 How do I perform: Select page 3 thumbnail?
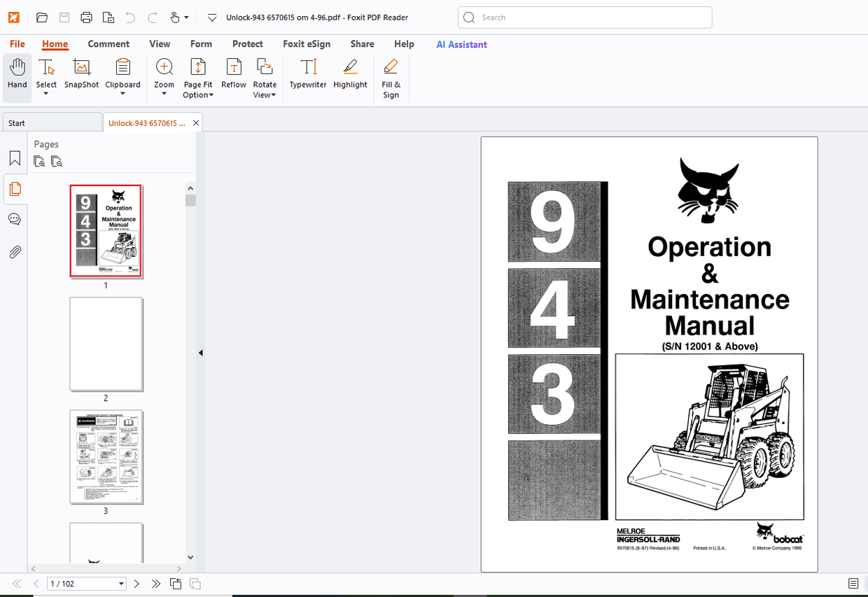(106, 457)
